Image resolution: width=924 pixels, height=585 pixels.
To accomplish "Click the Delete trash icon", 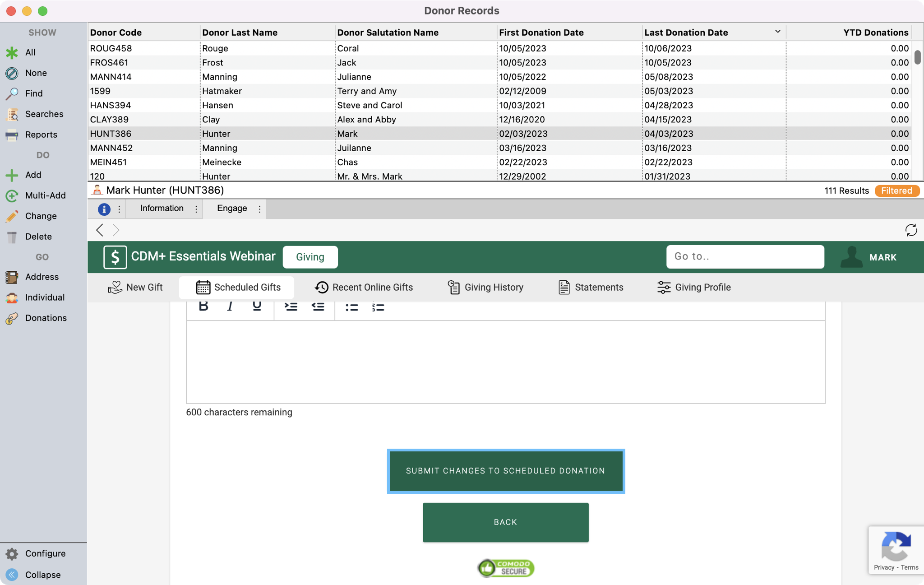I will [x=12, y=237].
